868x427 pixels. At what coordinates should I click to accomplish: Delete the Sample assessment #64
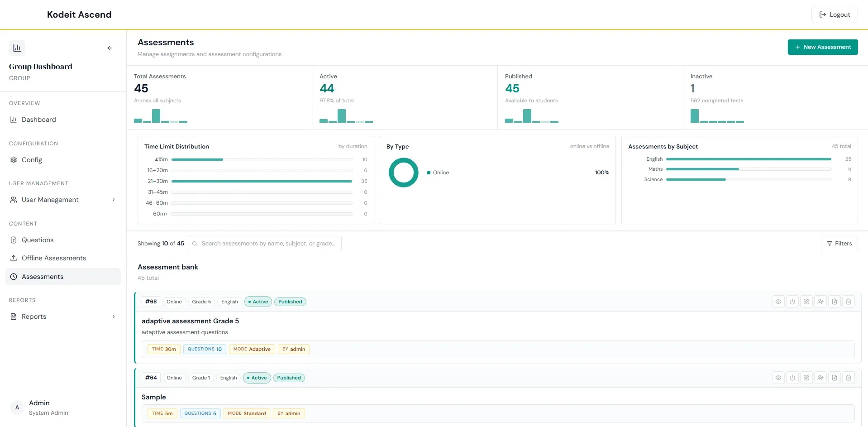[x=849, y=378]
